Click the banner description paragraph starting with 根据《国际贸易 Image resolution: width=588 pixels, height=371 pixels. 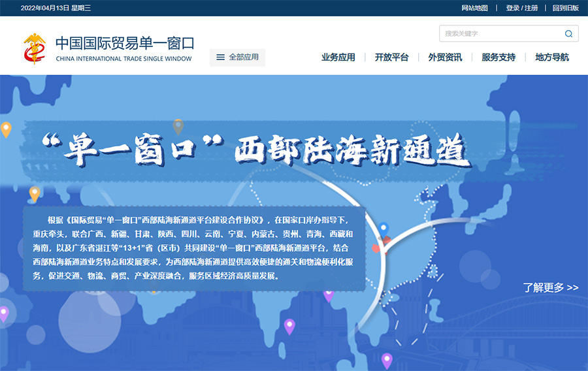click(x=193, y=248)
